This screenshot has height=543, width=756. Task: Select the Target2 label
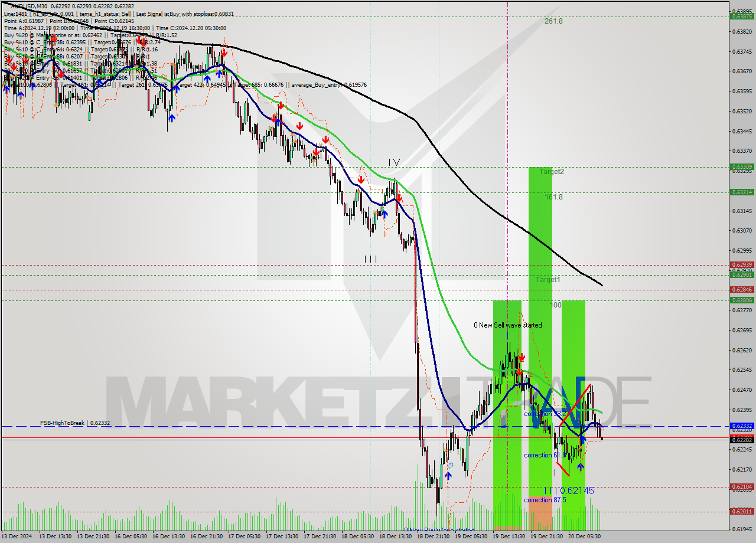pyautogui.click(x=551, y=171)
